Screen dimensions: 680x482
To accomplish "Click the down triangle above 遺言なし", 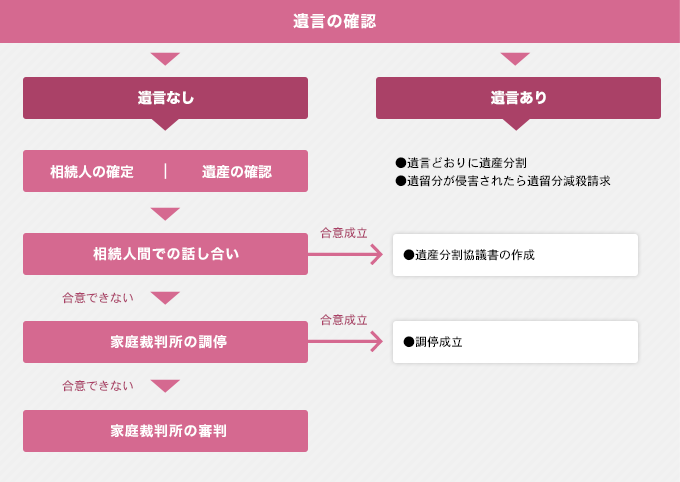I will 165,59.
